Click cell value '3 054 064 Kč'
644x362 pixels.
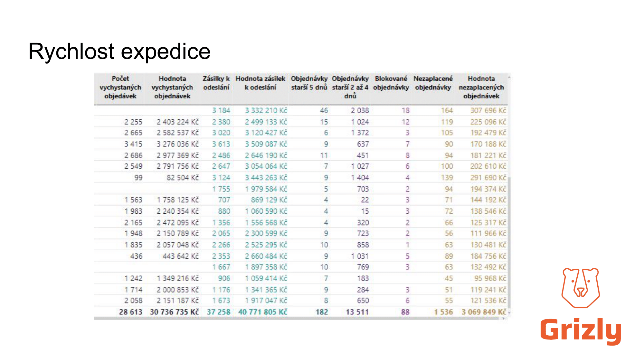(266, 166)
